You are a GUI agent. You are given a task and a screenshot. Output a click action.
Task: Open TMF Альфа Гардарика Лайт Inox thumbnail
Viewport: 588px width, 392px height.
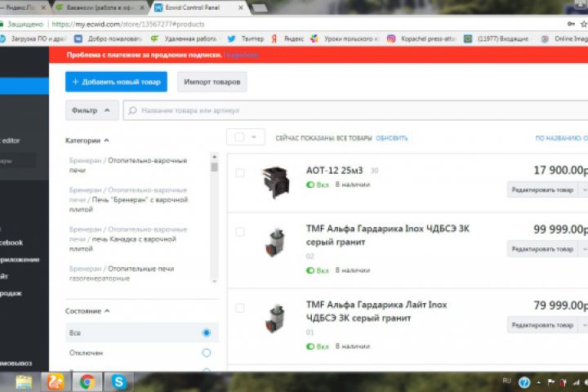point(276,318)
